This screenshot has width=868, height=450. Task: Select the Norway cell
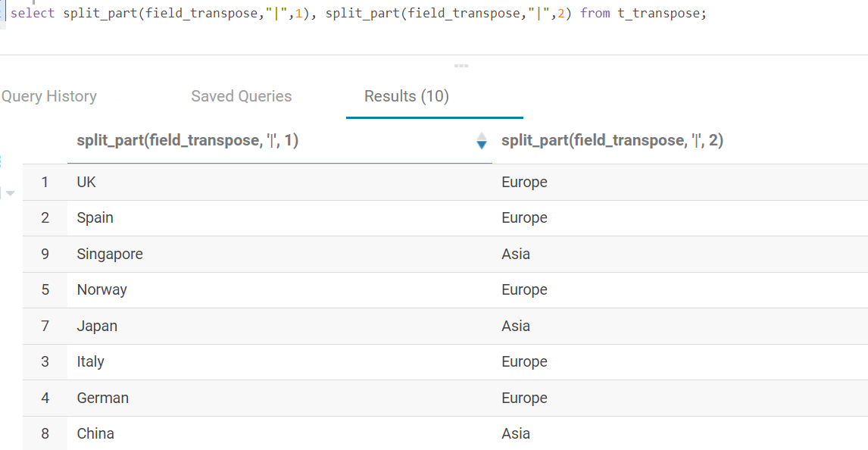click(x=101, y=289)
